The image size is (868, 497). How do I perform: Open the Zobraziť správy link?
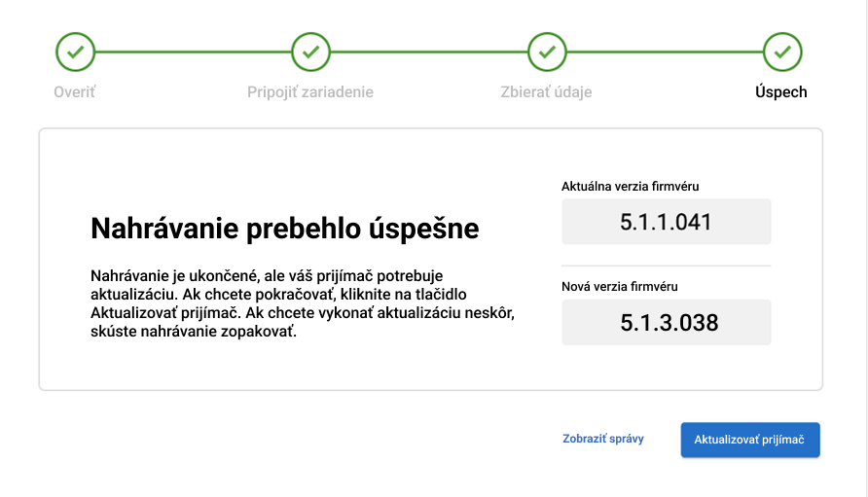tap(603, 439)
